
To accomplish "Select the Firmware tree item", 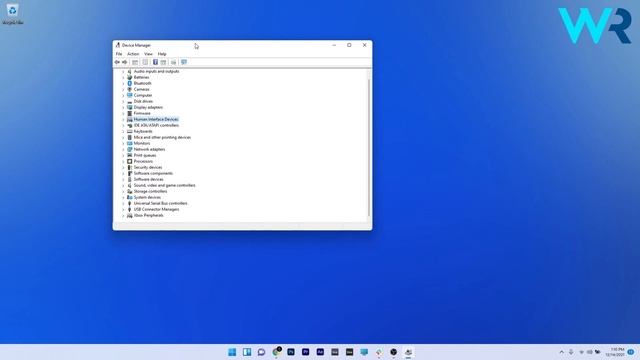I will click(x=142, y=113).
